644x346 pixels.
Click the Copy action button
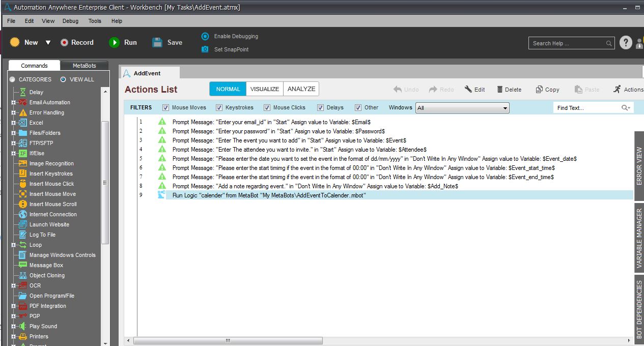click(547, 90)
